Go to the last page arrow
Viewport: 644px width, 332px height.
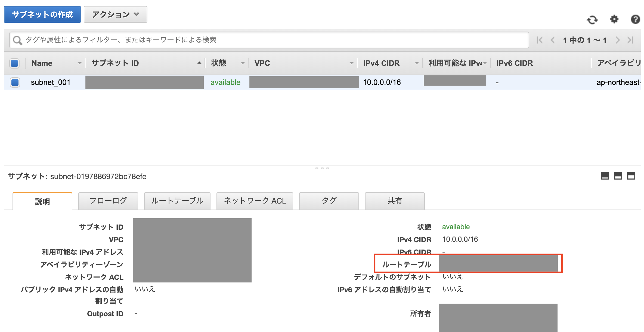[630, 40]
